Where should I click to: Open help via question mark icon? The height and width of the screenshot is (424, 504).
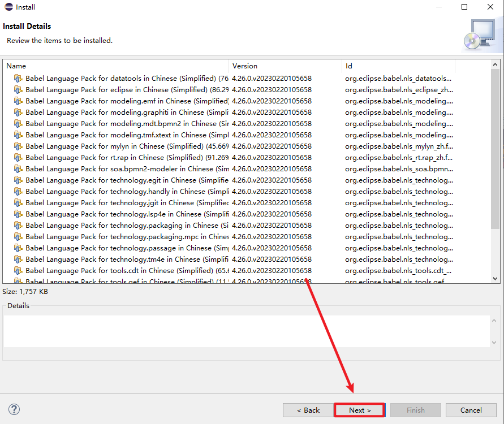[15, 410]
